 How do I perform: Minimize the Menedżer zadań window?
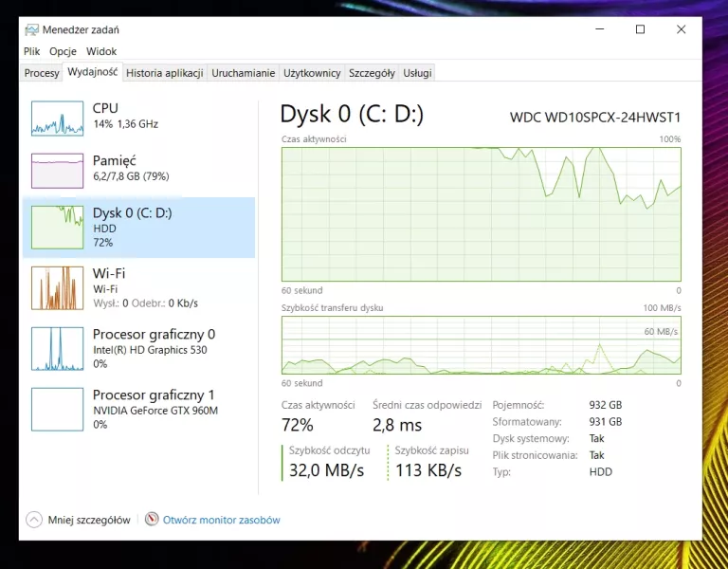[600, 29]
